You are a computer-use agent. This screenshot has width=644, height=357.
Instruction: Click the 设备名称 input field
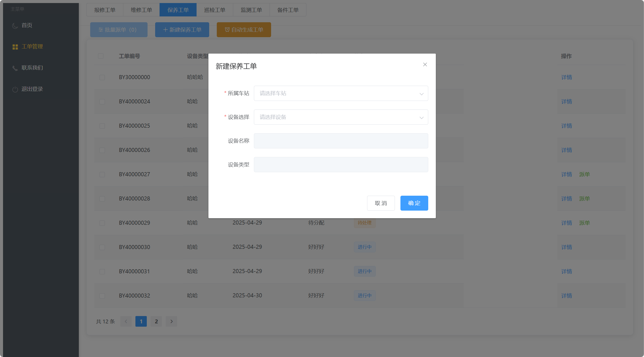[x=341, y=141]
